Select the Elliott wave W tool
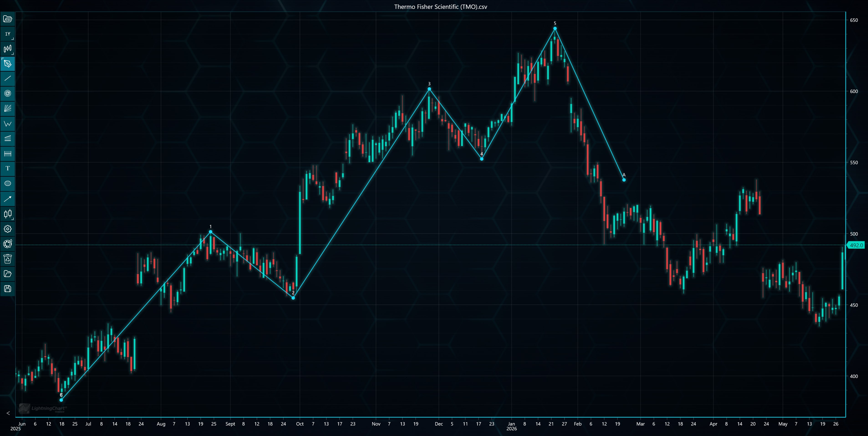This screenshot has width=868, height=436. 8,123
